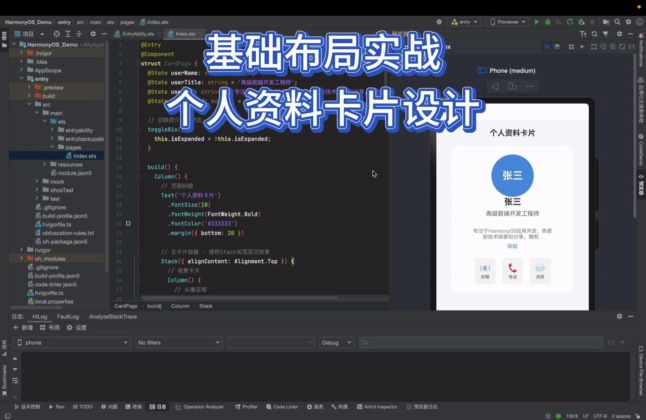Open the Code Linter tool window

point(284,407)
